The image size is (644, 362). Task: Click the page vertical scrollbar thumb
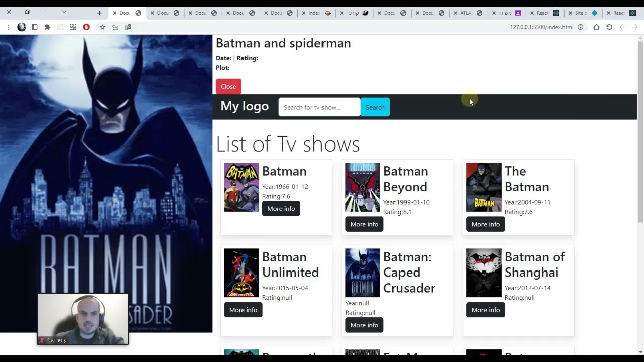click(x=640, y=132)
